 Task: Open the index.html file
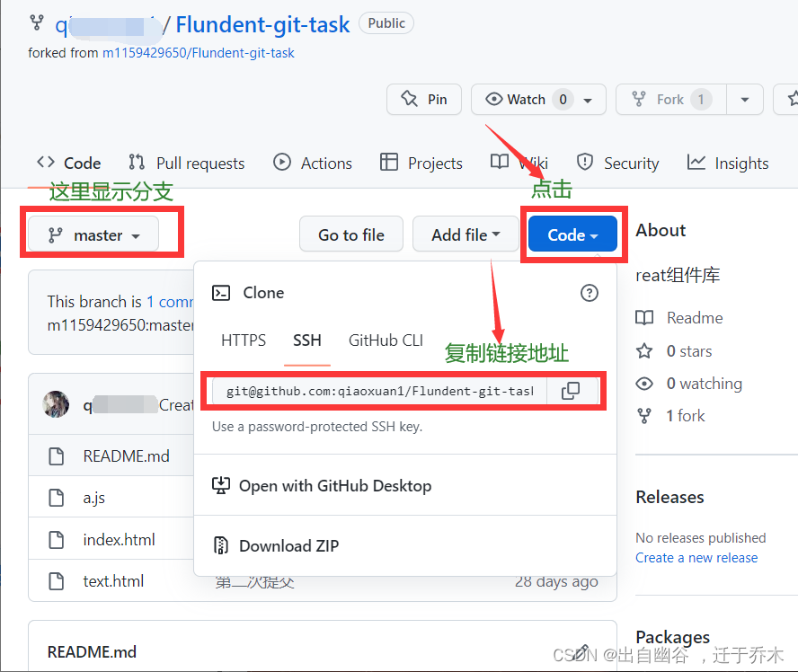[x=120, y=540]
